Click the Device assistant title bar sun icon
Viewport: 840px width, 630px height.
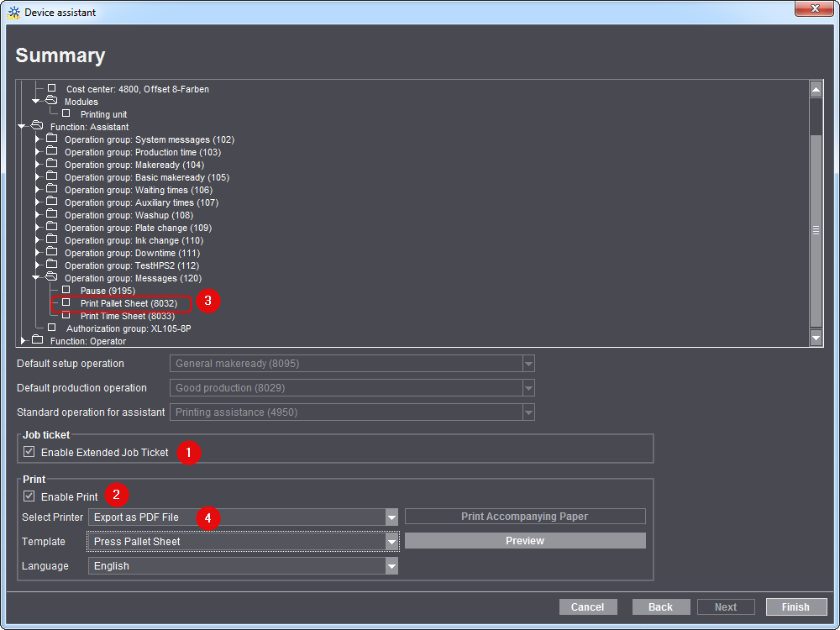point(14,12)
